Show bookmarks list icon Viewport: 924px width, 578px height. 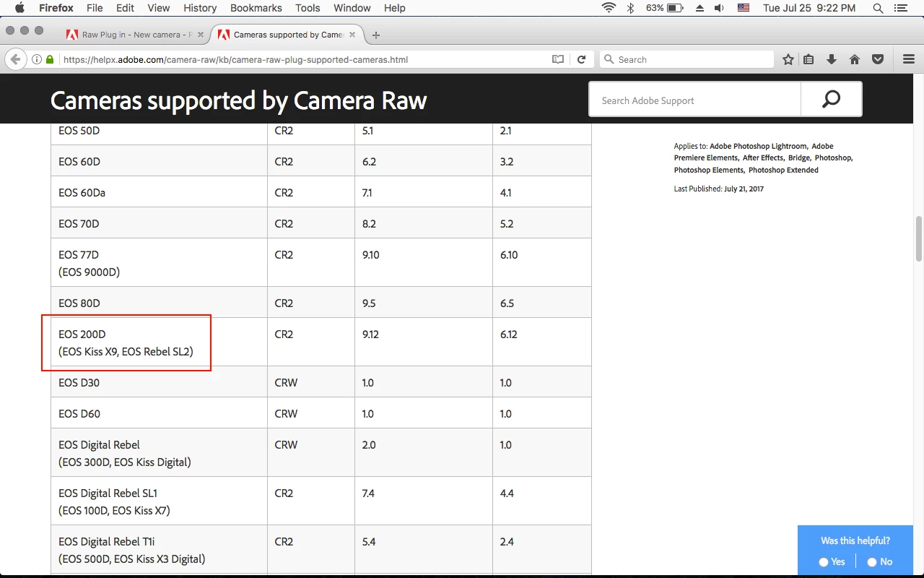point(808,59)
